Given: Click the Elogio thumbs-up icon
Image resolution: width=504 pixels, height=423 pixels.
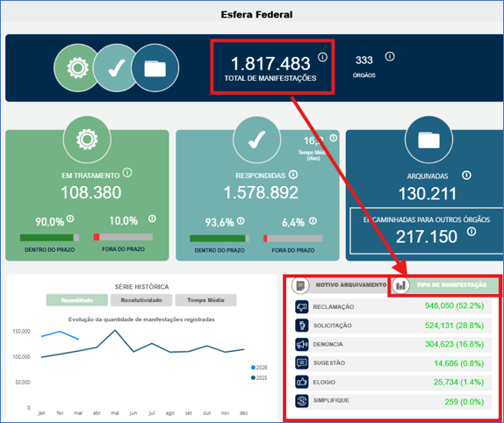Looking at the screenshot, I should [x=302, y=382].
